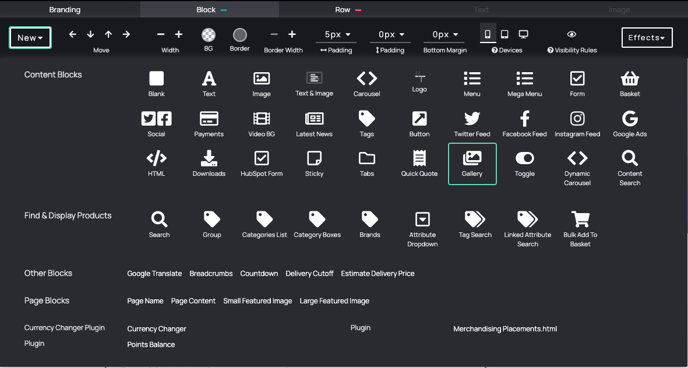Insert a Button block
Image resolution: width=688 pixels, height=368 pixels.
pos(419,124)
